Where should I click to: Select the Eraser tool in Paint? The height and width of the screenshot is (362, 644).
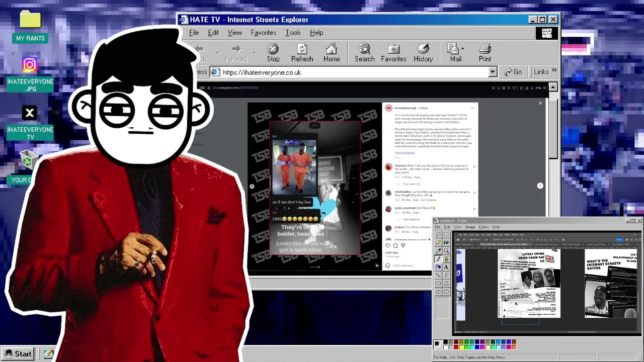tap(438, 242)
